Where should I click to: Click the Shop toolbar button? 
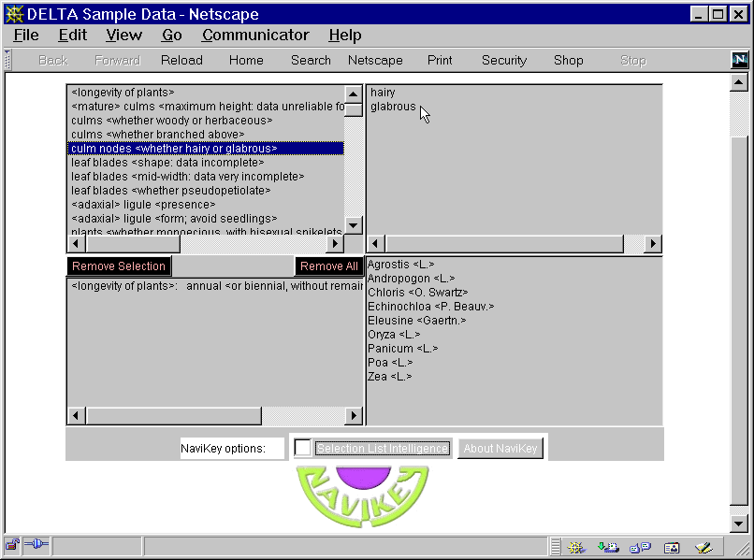tap(569, 60)
